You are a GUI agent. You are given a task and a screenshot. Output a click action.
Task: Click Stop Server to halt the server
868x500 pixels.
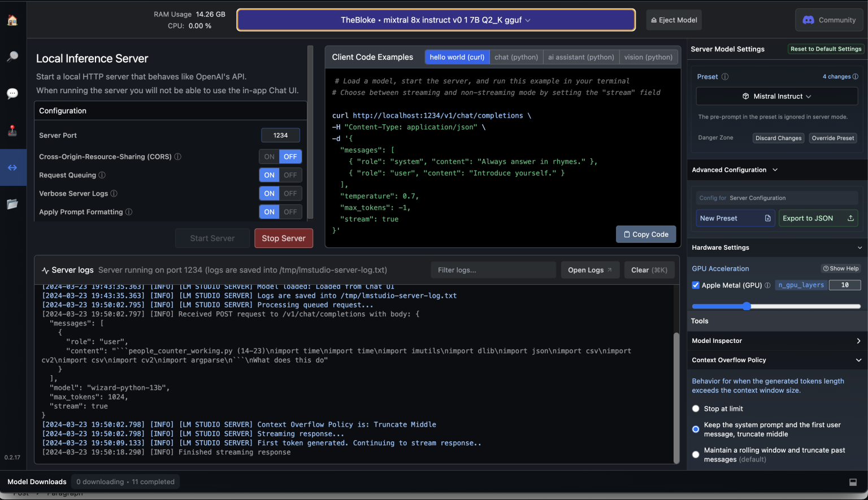pos(284,238)
